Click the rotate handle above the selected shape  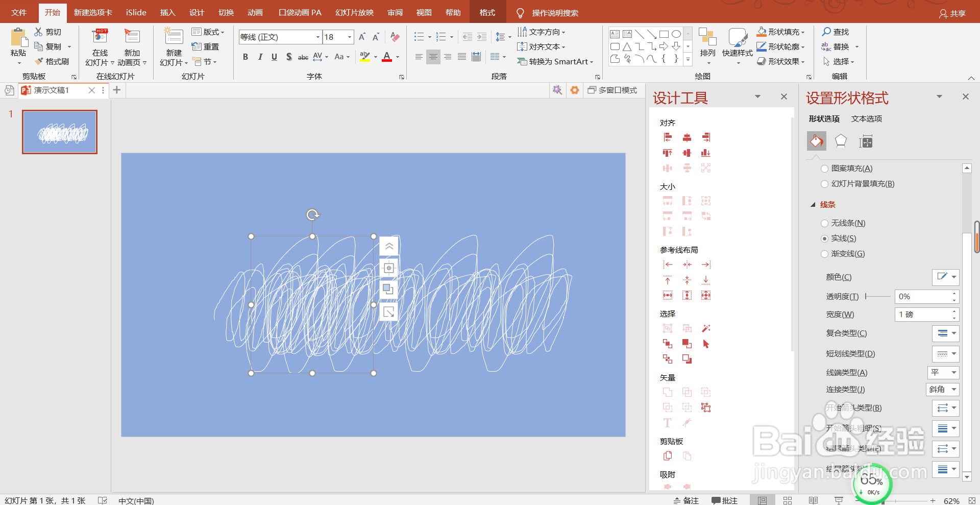pos(313,214)
